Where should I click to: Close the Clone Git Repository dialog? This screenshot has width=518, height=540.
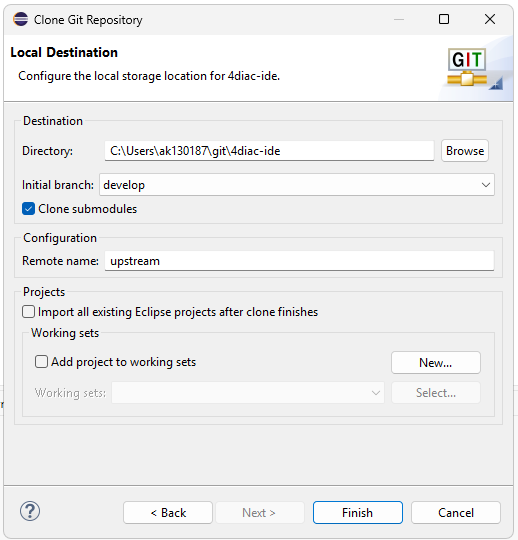coord(490,19)
